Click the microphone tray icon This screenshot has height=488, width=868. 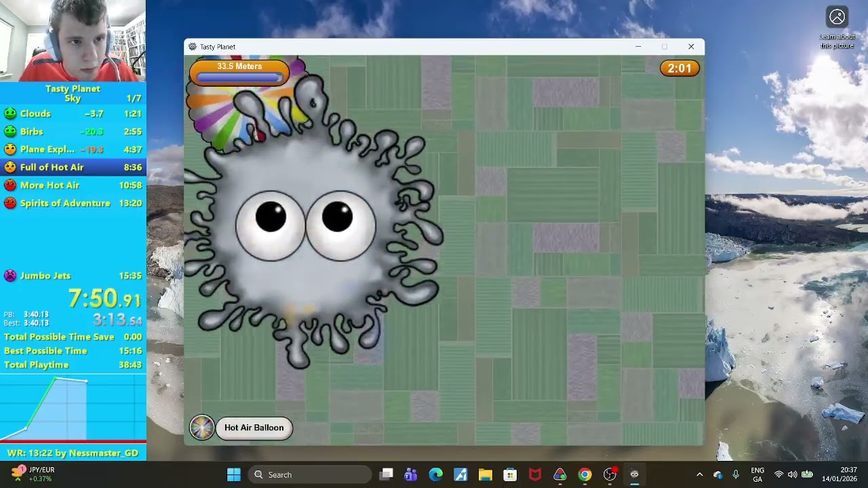736,474
